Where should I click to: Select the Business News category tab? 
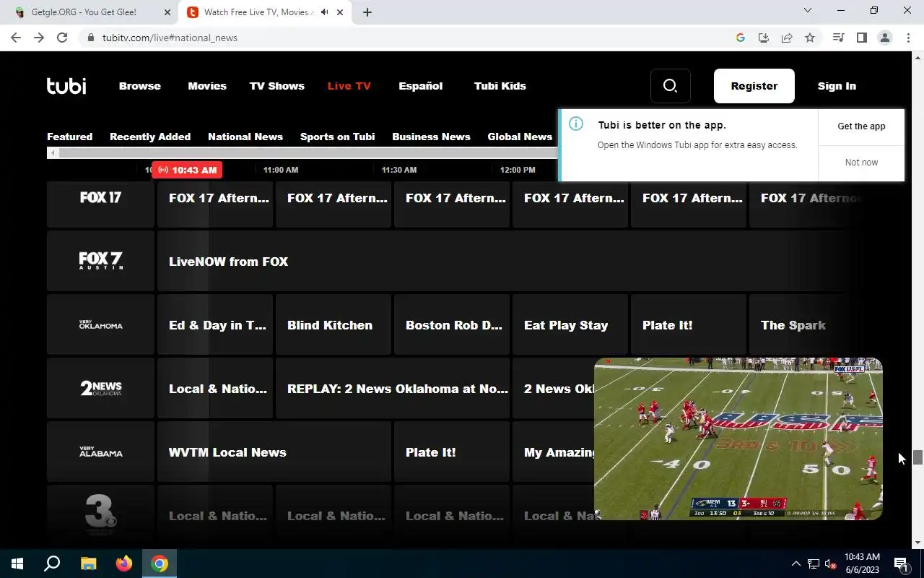click(x=431, y=137)
